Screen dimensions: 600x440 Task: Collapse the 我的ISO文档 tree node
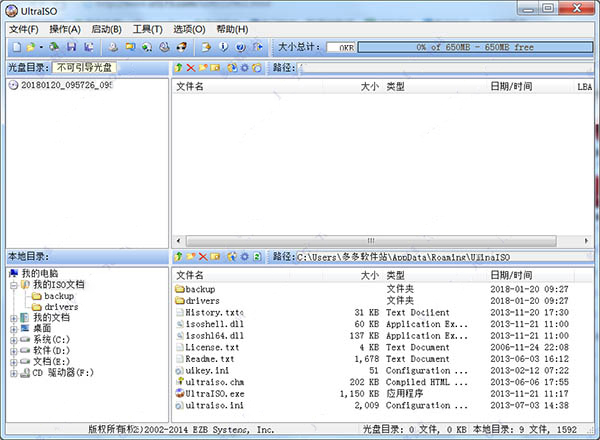coord(14,285)
